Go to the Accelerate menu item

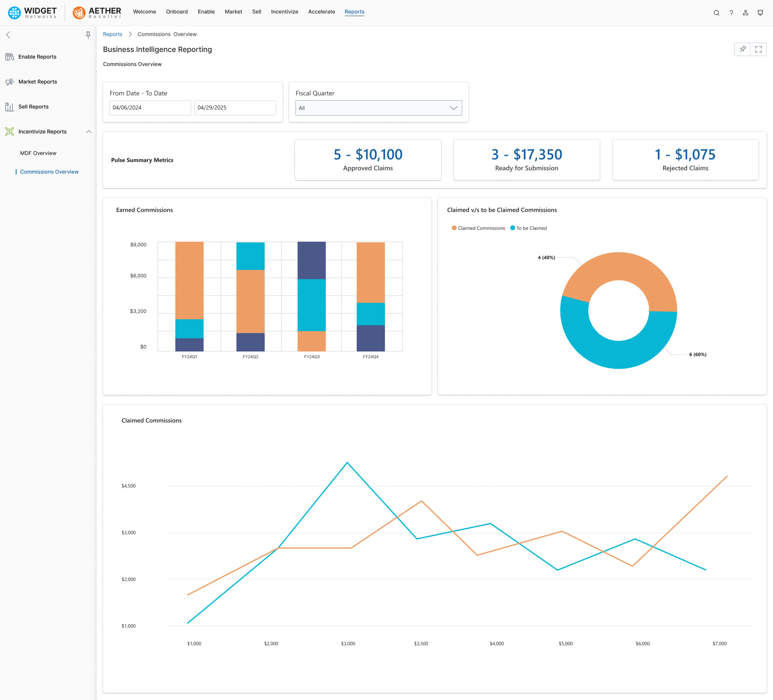point(321,12)
